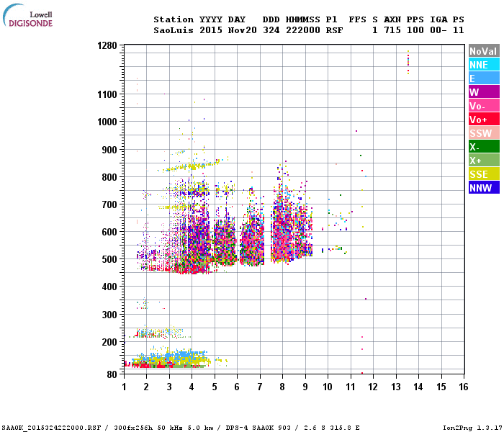Click the PS value 11
The height and width of the screenshot is (432, 504).
click(458, 30)
